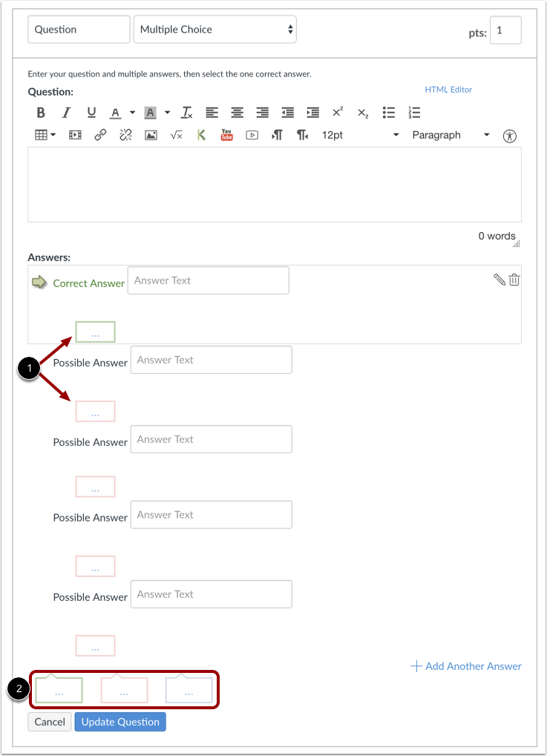Switch to the HTML Editor
This screenshot has height=756, width=547.
[x=448, y=90]
